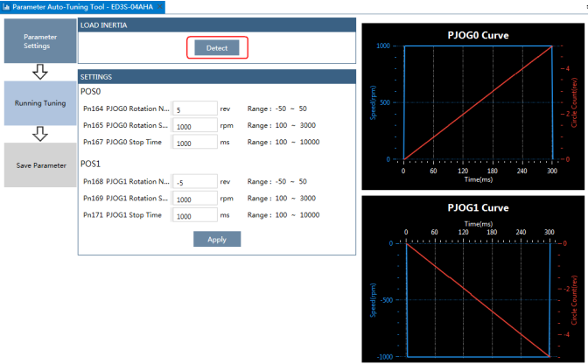588x364 pixels.
Task: Focus the Pn168 PJOG1 rotation number field
Action: (194, 182)
